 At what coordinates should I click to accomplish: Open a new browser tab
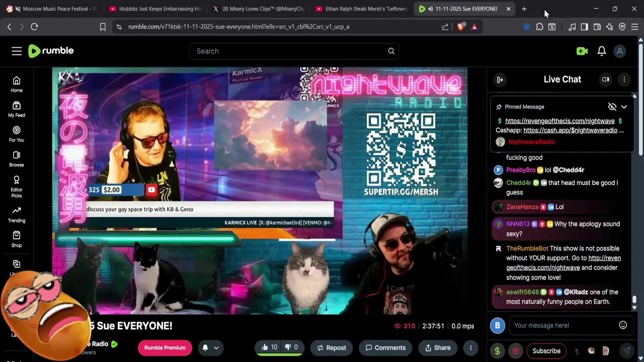click(524, 9)
